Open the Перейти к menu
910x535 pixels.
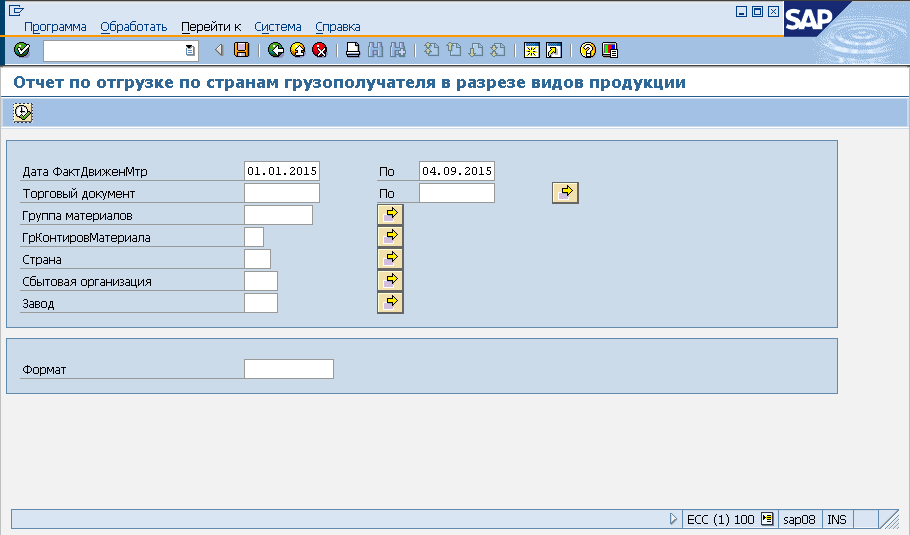tap(211, 27)
